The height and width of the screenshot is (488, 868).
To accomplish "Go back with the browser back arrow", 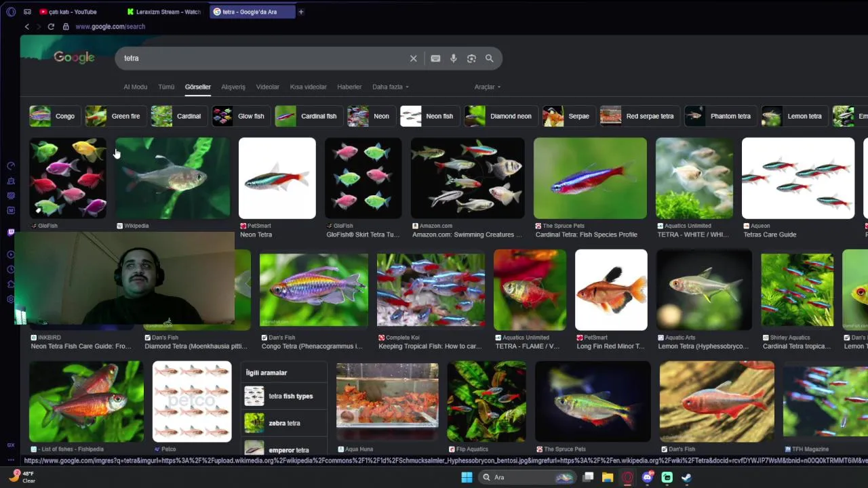I will click(x=27, y=26).
